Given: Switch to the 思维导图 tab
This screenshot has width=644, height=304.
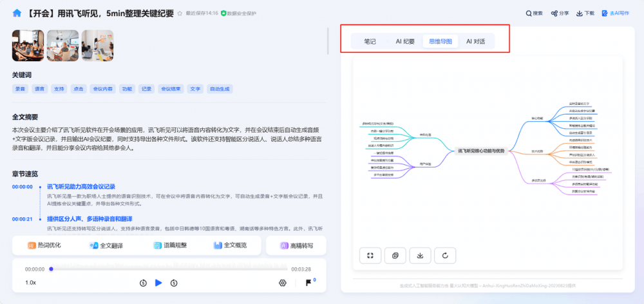Looking at the screenshot, I should tap(440, 41).
